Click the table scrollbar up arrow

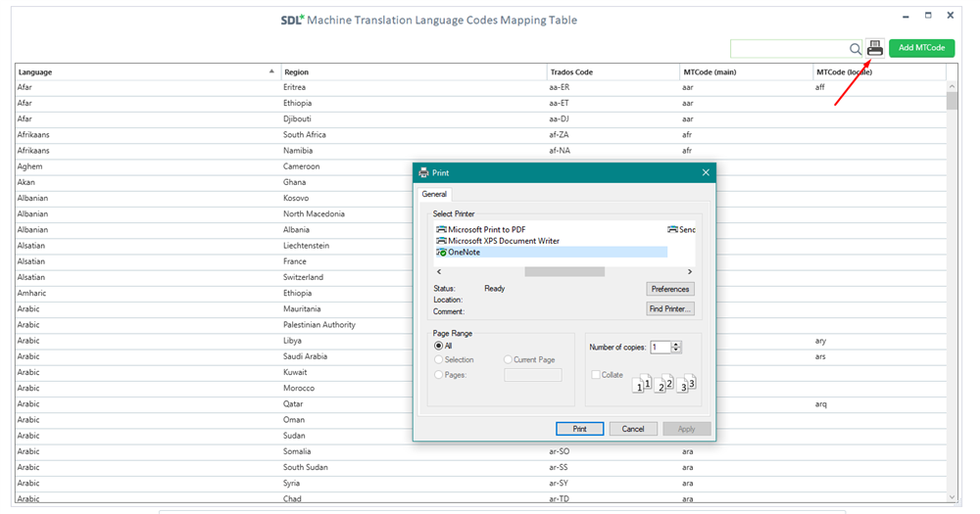pyautogui.click(x=952, y=86)
